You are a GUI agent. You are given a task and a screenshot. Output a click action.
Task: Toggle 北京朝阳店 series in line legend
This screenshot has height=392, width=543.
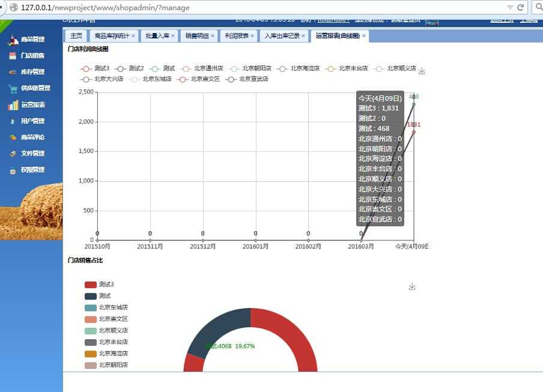point(250,68)
